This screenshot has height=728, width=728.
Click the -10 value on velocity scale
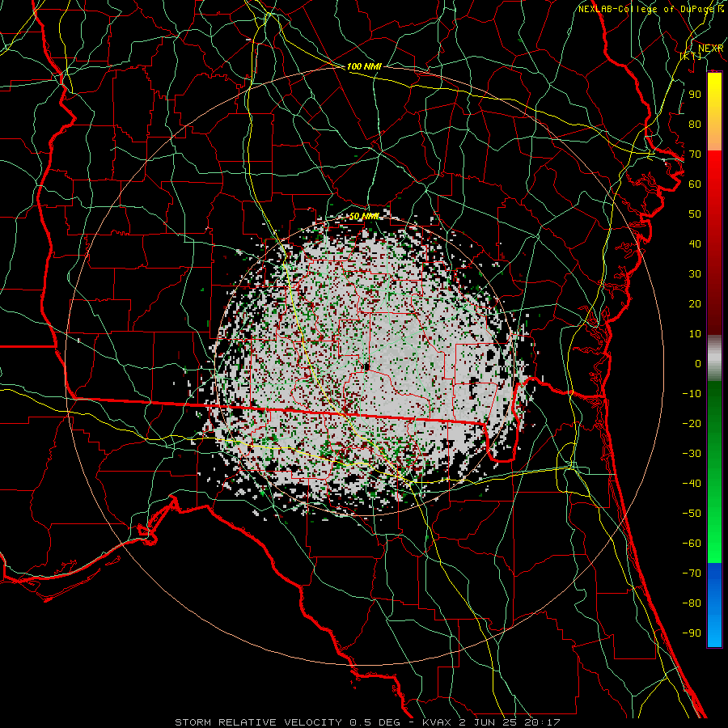click(692, 394)
